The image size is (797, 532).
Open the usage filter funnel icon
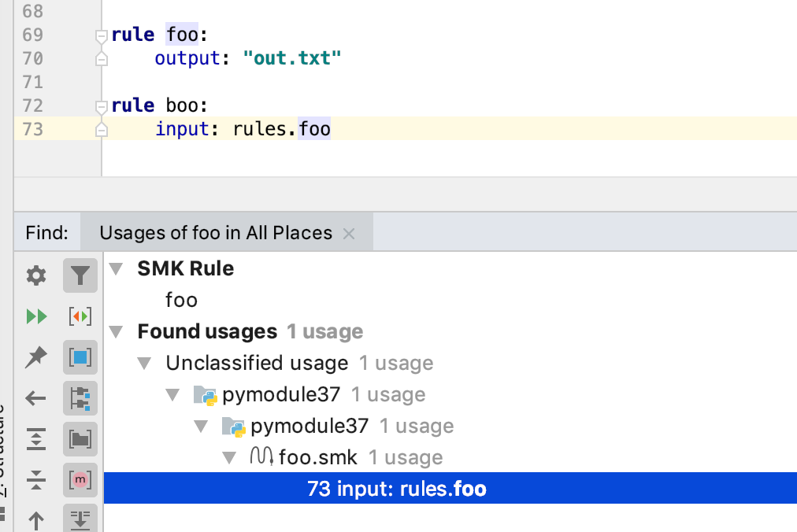click(x=80, y=275)
